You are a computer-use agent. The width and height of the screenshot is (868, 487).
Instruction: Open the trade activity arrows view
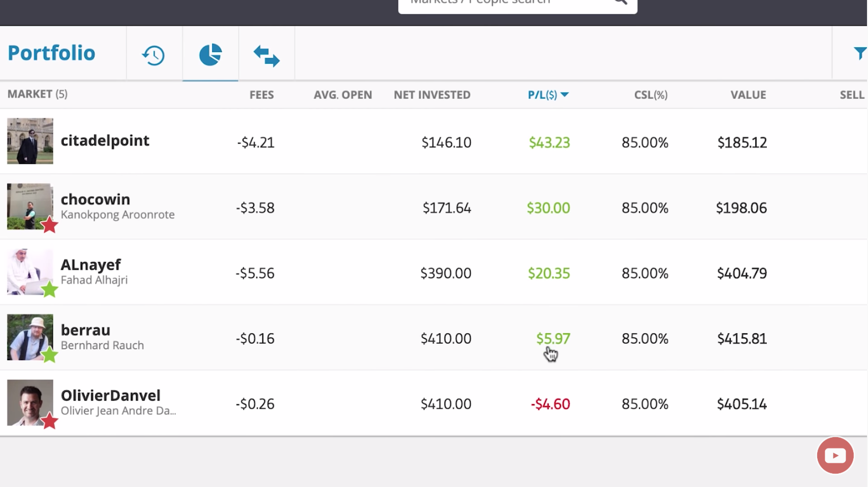pyautogui.click(x=267, y=55)
